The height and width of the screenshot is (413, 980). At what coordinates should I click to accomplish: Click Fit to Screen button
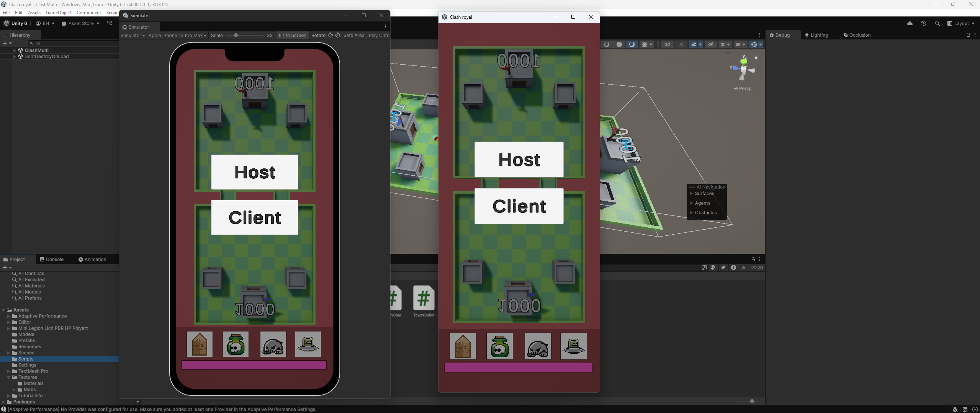pos(293,35)
